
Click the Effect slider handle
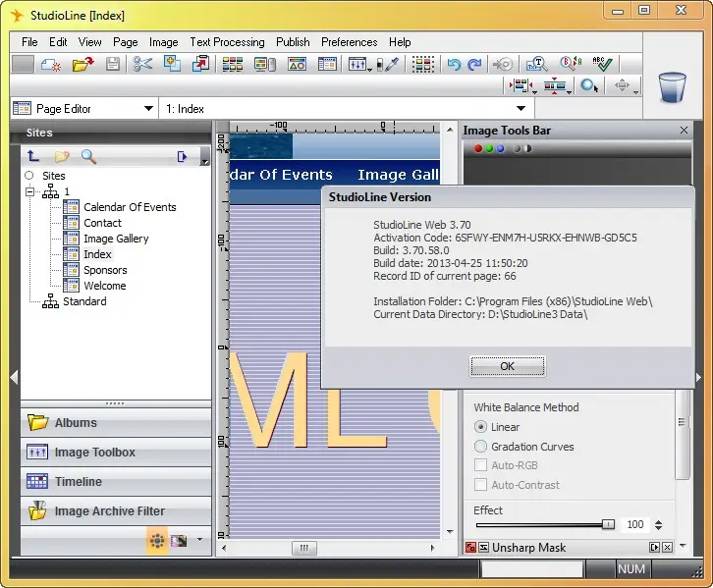608,524
